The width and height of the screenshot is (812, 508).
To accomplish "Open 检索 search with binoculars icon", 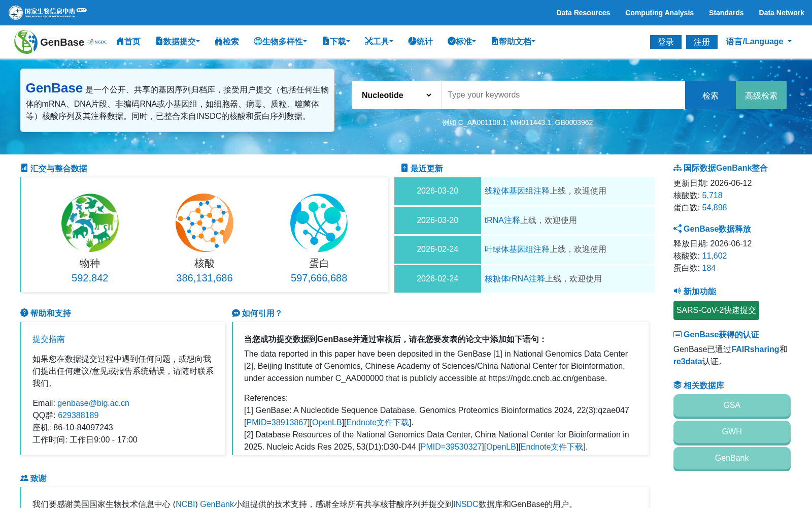I will click(x=227, y=42).
